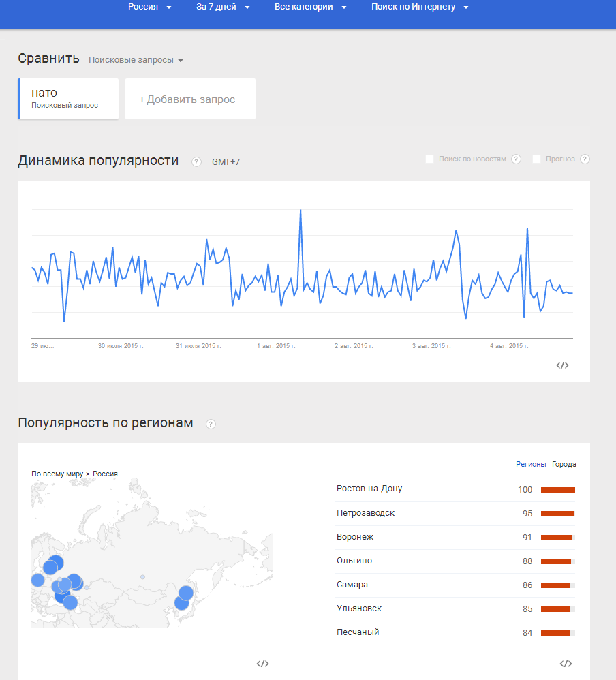This screenshot has height=680, width=616.
Task: Click embed code icon under popularity chart
Action: [x=562, y=365]
